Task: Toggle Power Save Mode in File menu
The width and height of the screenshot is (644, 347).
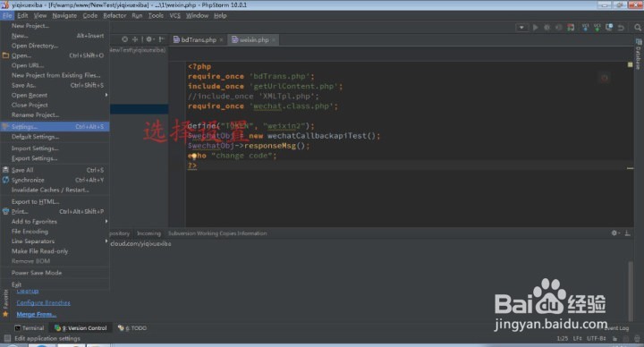Action: 55,273
